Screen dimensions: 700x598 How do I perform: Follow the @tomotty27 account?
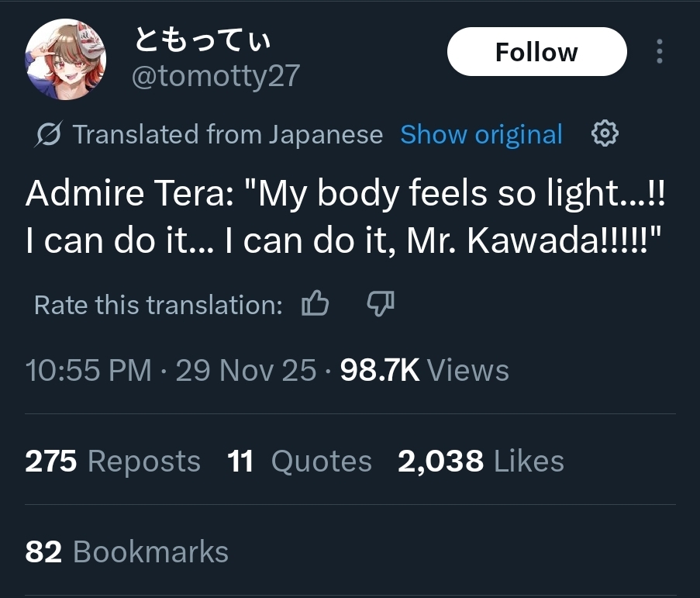pyautogui.click(x=536, y=52)
